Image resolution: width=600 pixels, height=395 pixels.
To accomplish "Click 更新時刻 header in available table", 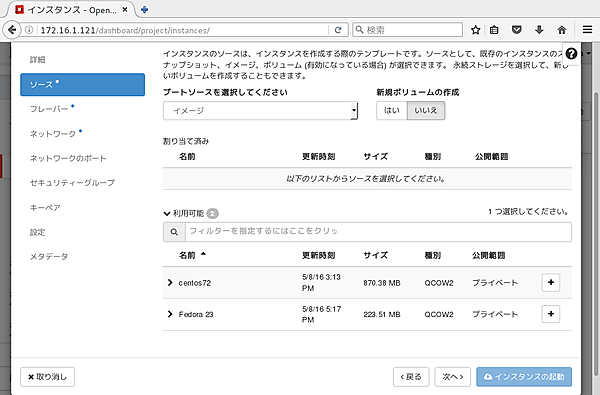I will 318,255.
